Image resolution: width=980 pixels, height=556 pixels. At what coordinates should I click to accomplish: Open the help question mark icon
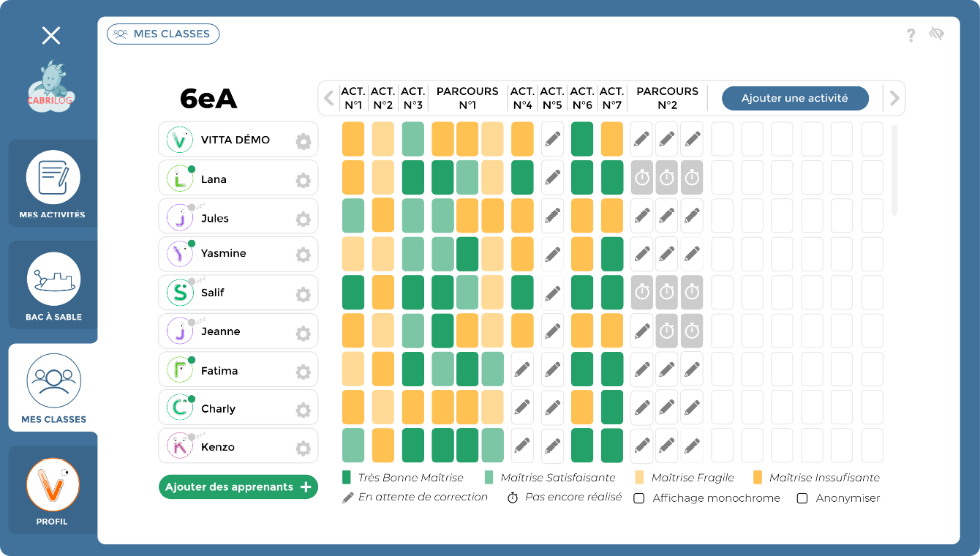pyautogui.click(x=911, y=35)
